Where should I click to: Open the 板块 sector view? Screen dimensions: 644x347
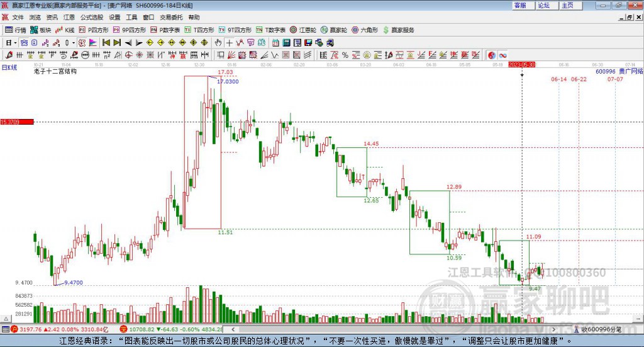pos(40,30)
